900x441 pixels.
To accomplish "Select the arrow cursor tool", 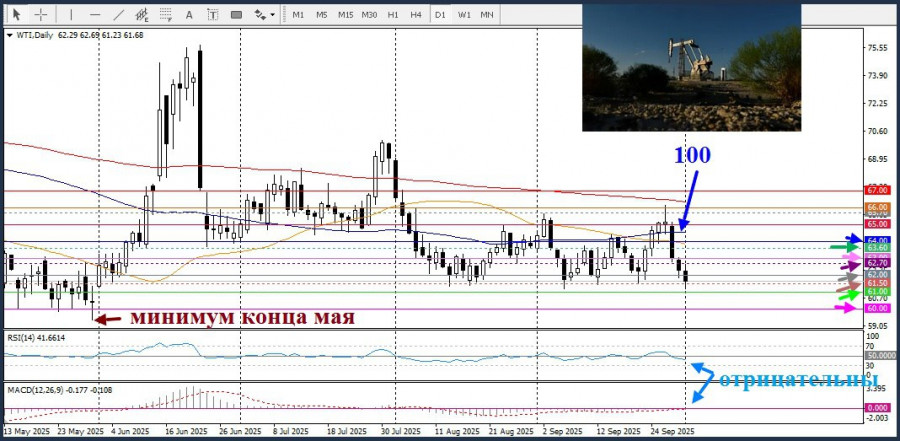I will (x=16, y=15).
